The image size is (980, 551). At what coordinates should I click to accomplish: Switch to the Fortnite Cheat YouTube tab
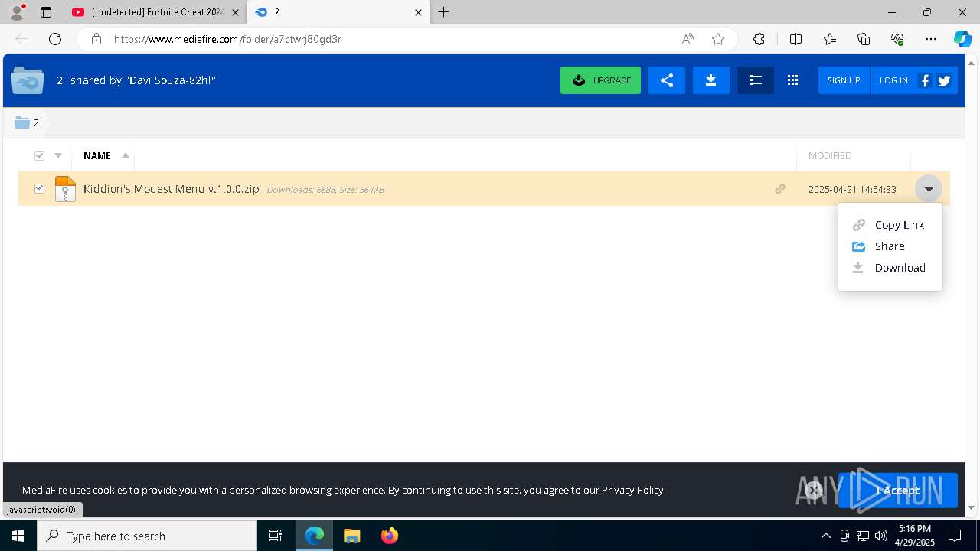click(155, 12)
